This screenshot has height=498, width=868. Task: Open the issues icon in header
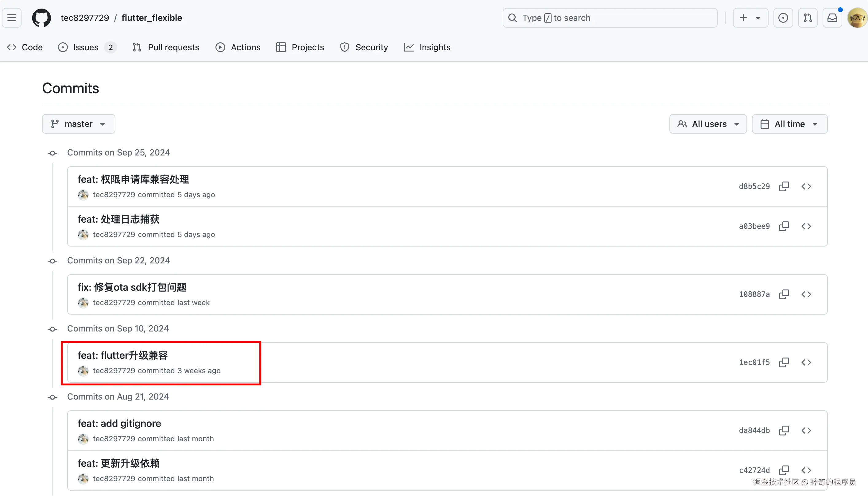tap(783, 18)
